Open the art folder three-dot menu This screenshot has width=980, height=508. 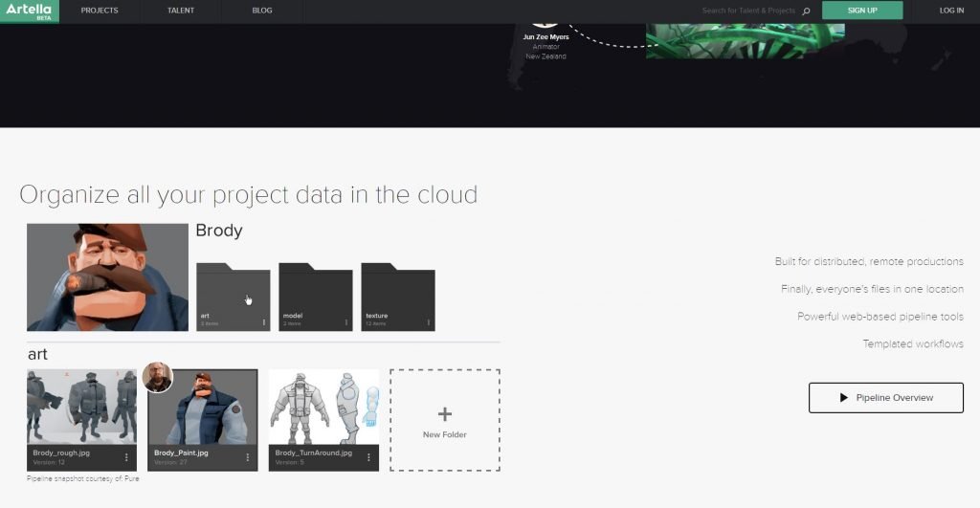[264, 322]
